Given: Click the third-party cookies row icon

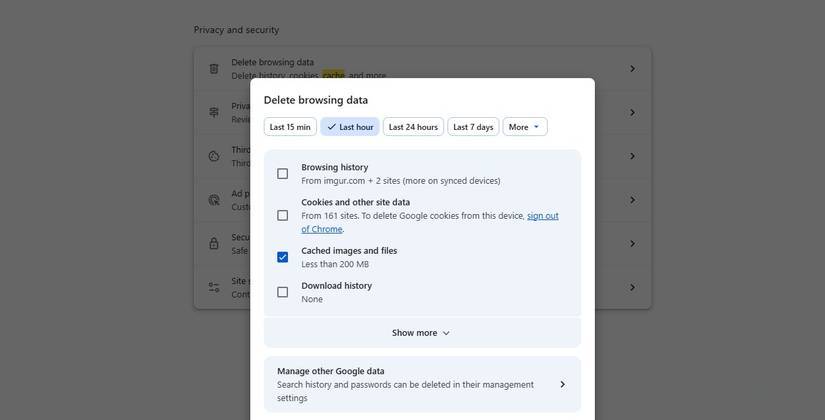Looking at the screenshot, I should click(x=214, y=156).
